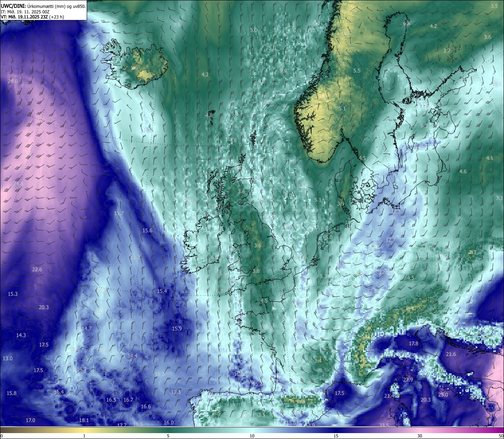
Task: Click the 3.4 value over France
Action: (318, 361)
